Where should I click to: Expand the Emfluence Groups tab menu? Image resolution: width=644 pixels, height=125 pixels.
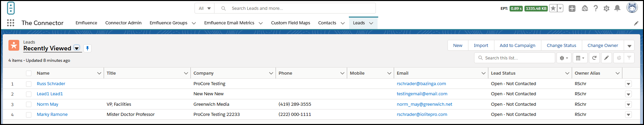click(x=194, y=23)
